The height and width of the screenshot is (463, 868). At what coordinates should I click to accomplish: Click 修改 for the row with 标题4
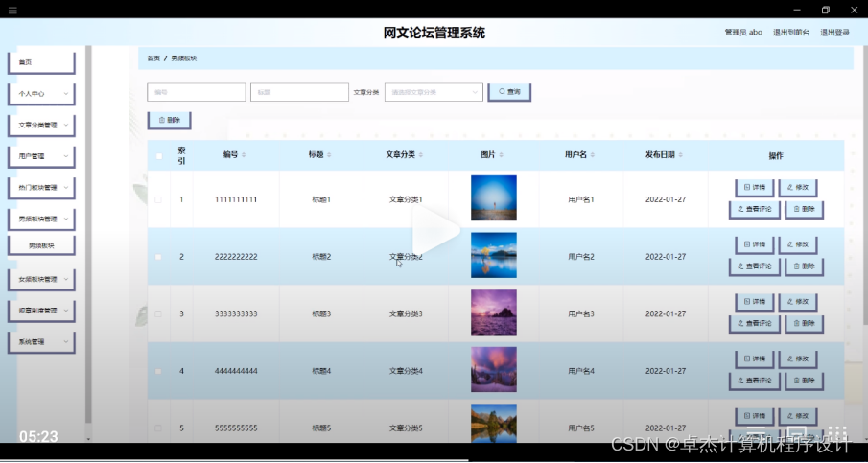click(798, 359)
